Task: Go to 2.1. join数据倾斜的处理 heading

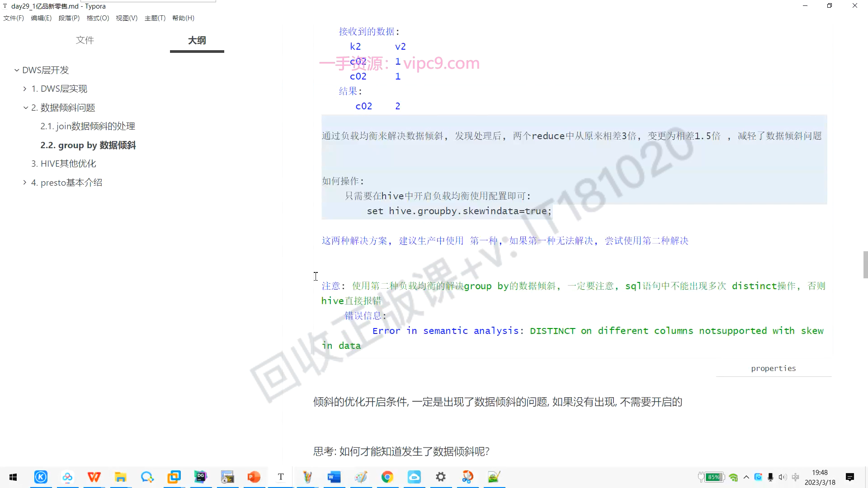Action: 88,127
